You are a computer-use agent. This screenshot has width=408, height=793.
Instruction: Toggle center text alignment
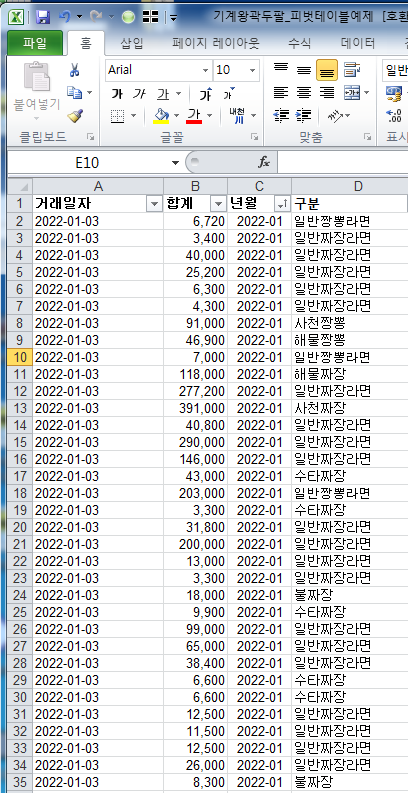[303, 93]
